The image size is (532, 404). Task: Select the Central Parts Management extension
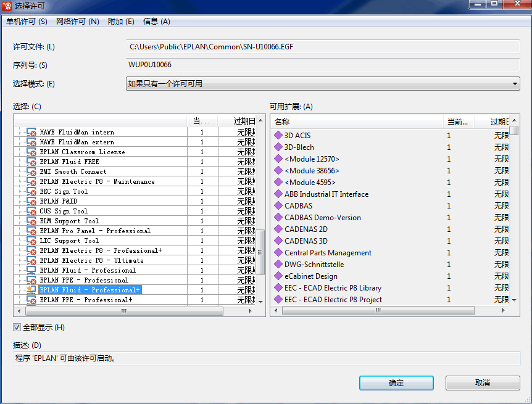[x=328, y=253]
